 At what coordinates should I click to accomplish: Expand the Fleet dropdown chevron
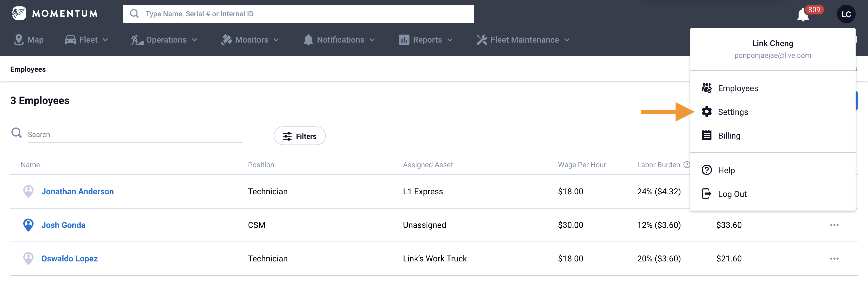coord(105,40)
